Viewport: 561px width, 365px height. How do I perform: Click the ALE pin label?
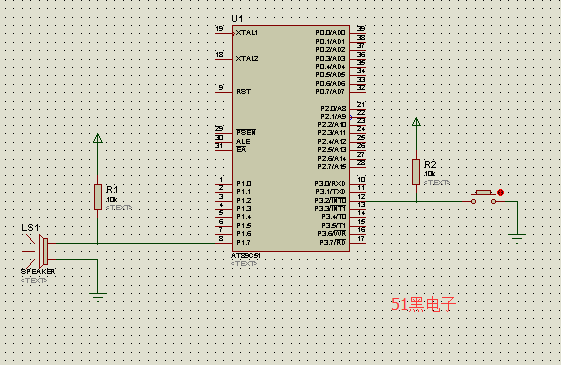click(243, 142)
